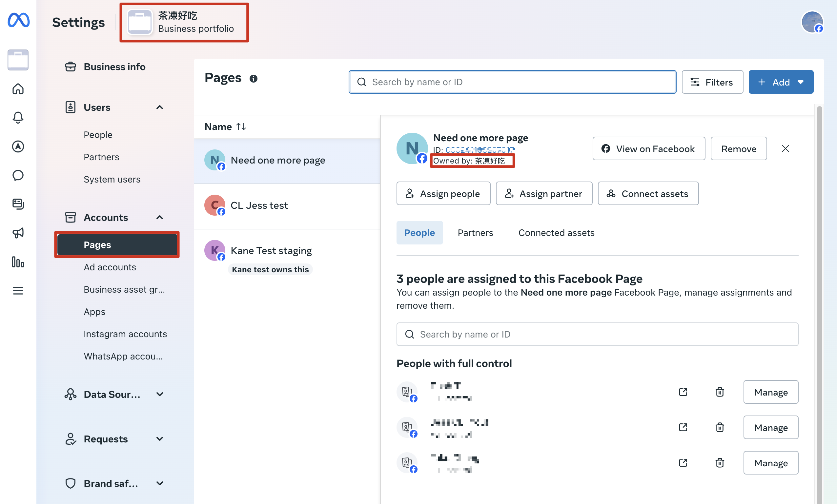837x504 pixels.
Task: Select the CL Jess test page row
Action: [287, 206]
